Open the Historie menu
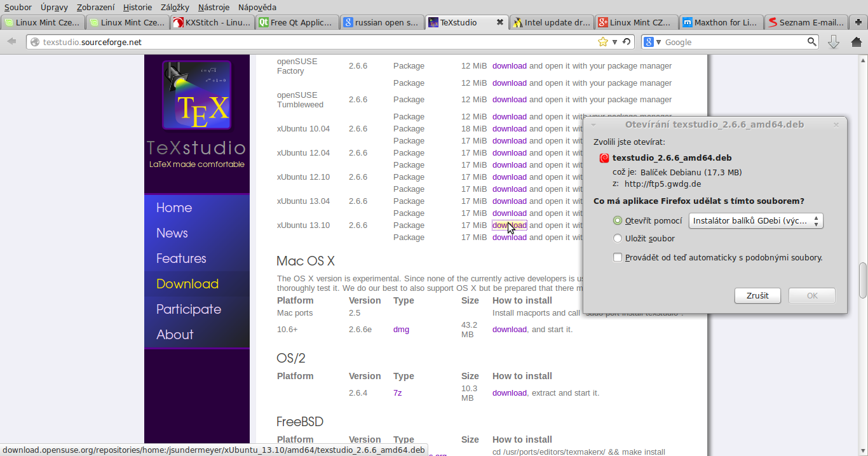Viewport: 868px width, 456px height. coord(137,7)
